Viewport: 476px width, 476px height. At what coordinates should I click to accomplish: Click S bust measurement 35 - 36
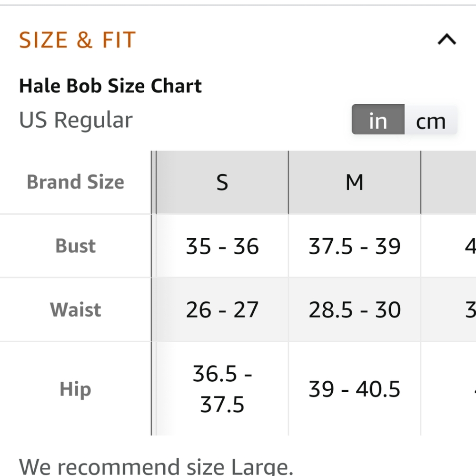222,246
